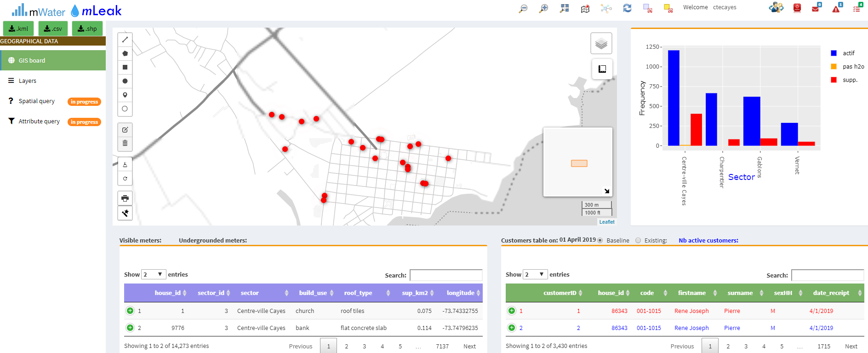Select the draw polygon map tool
Image resolution: width=868 pixels, height=353 pixels.
125,53
